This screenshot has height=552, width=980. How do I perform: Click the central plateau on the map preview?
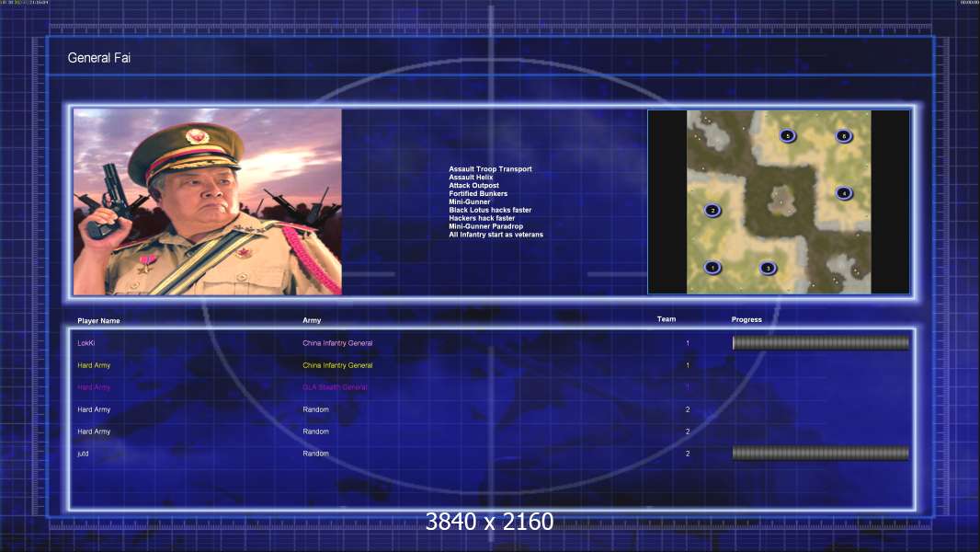[x=780, y=201]
